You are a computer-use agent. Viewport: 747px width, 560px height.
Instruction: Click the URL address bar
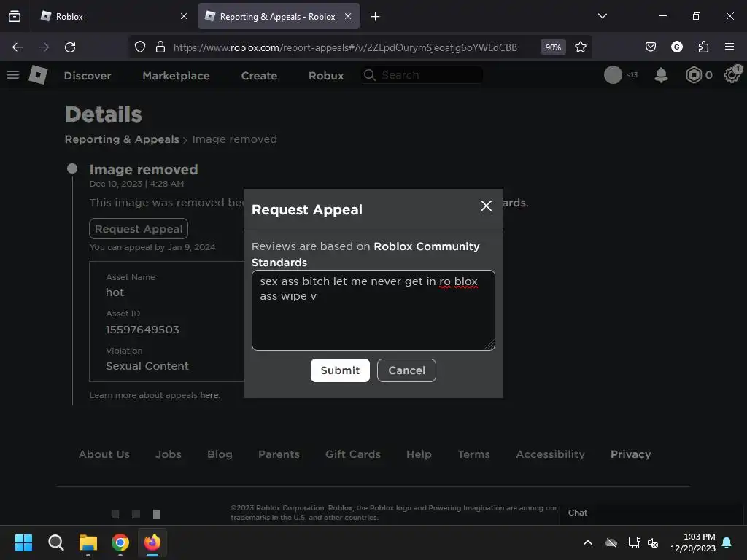coord(345,47)
